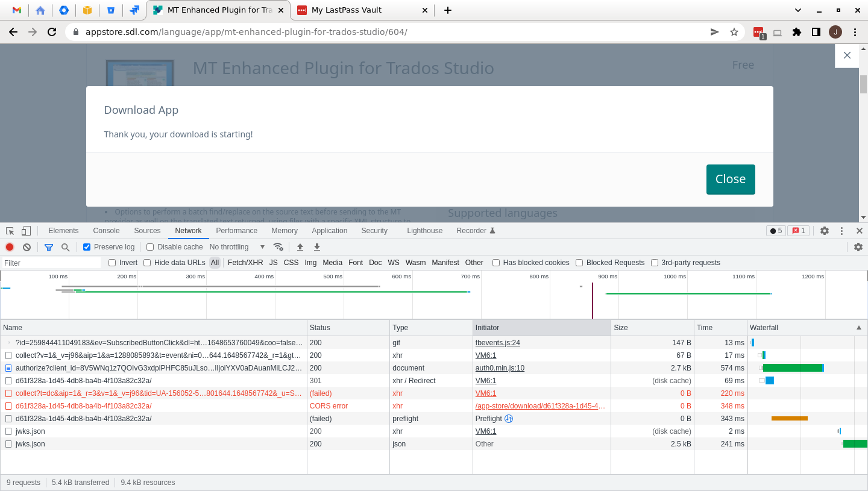Uncheck the Preserve log checkbox

pyautogui.click(x=87, y=247)
